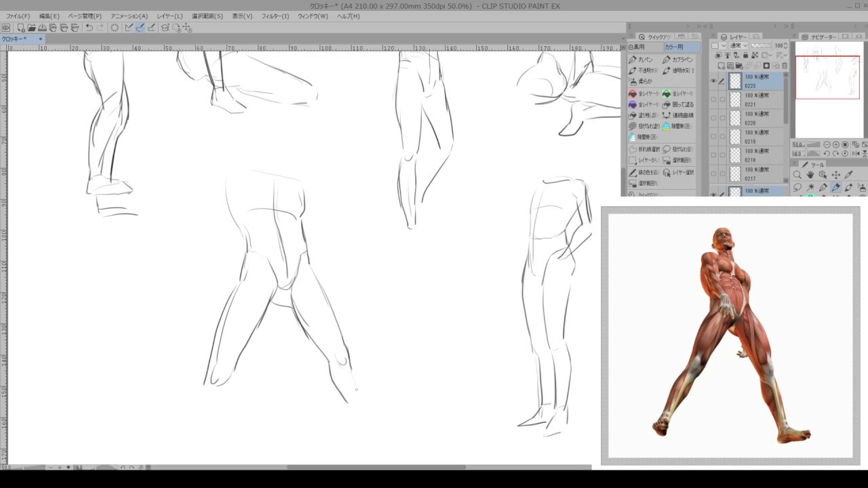Select the Hand move tool
This screenshot has width=868, height=488.
click(810, 175)
